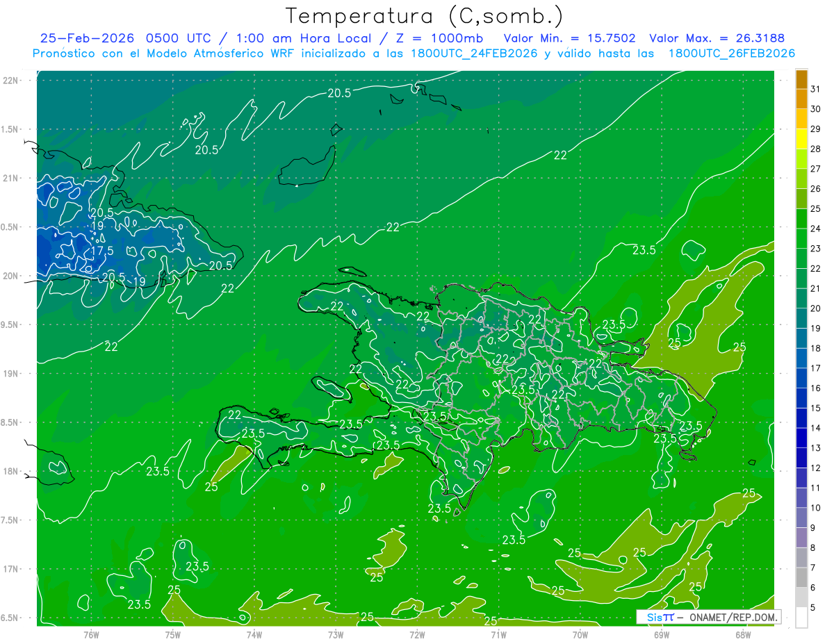Click the legend value '28'
Viewport: 834px width, 644px height.
(816, 149)
